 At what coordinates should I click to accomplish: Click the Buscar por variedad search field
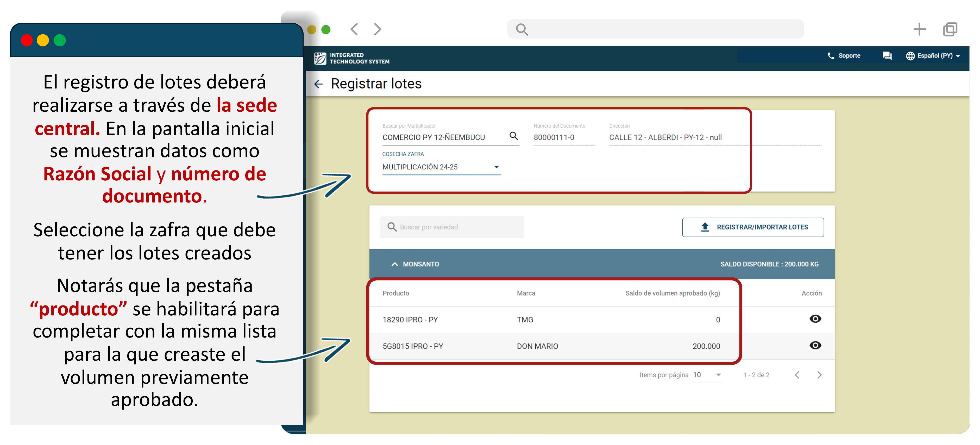click(453, 227)
